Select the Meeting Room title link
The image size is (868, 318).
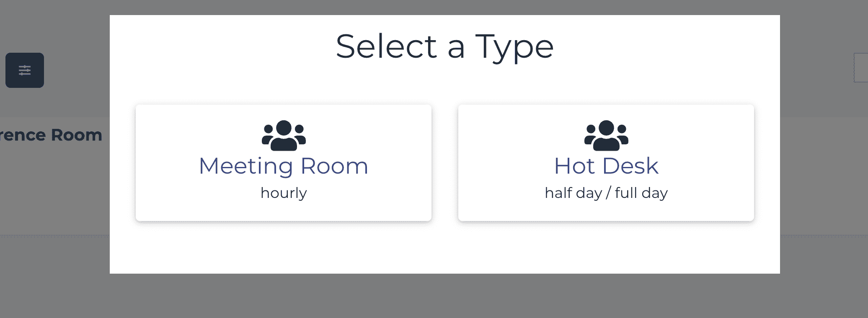(284, 166)
